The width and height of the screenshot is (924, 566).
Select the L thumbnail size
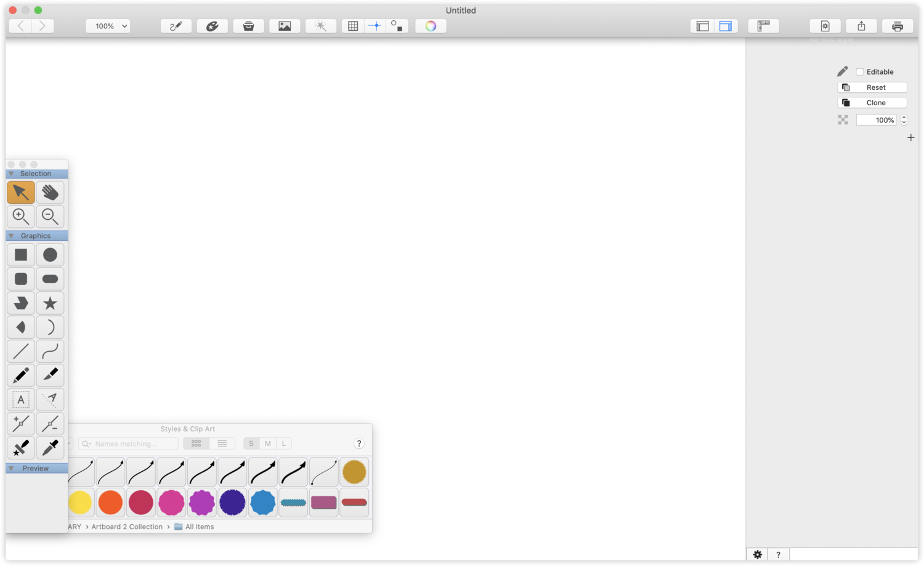click(283, 443)
